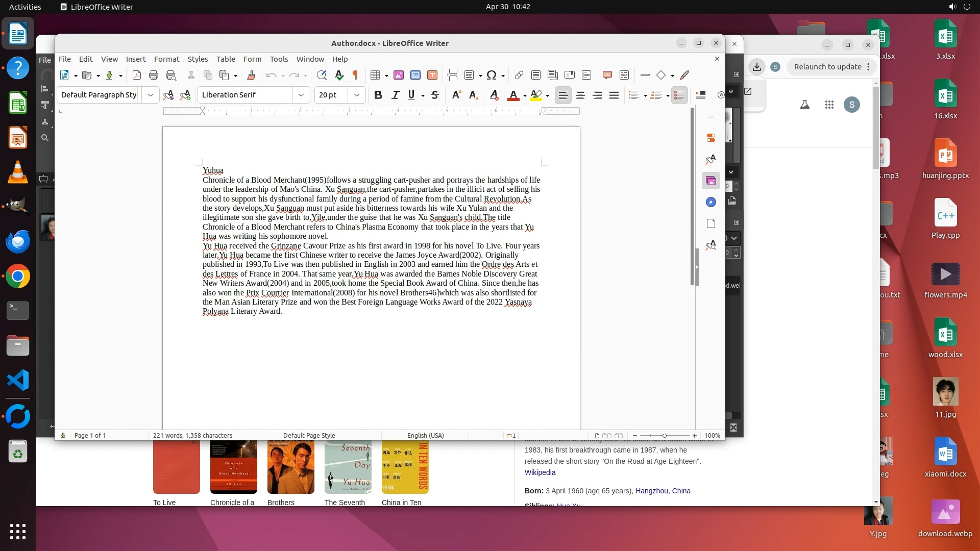Screen dimensions: 980x551
Task: Click the Clone Formatting paintbrush icon
Action: tap(251, 76)
